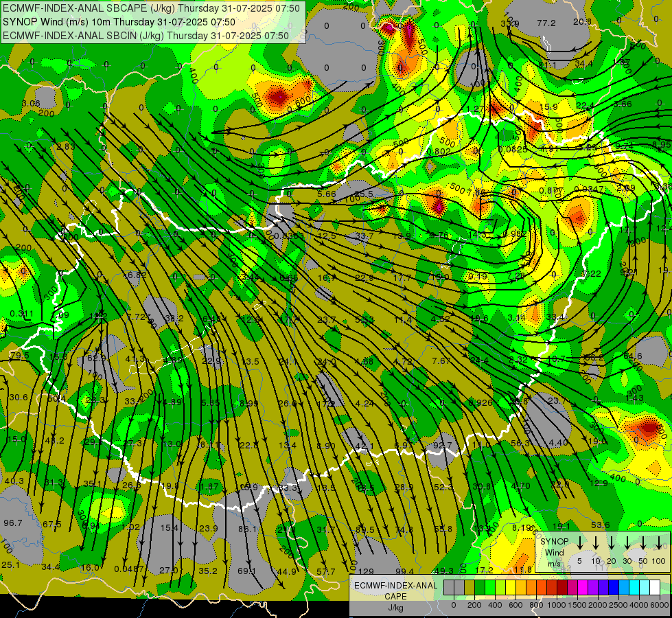Image resolution: width=672 pixels, height=618 pixels.
Task: Click the 57.7 value on the map
Action: point(326,571)
